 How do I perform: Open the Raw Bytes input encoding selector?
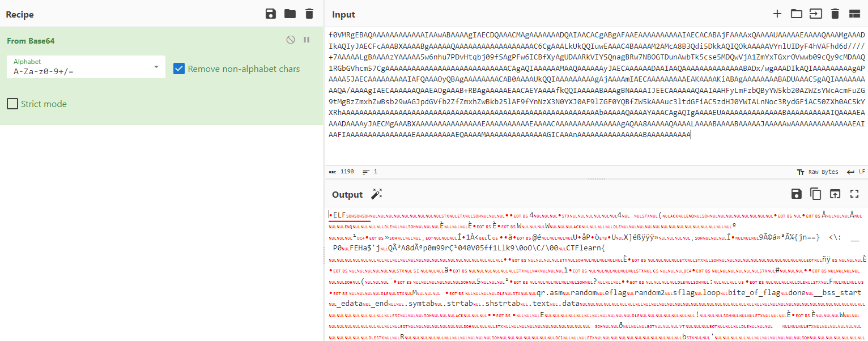click(x=818, y=172)
